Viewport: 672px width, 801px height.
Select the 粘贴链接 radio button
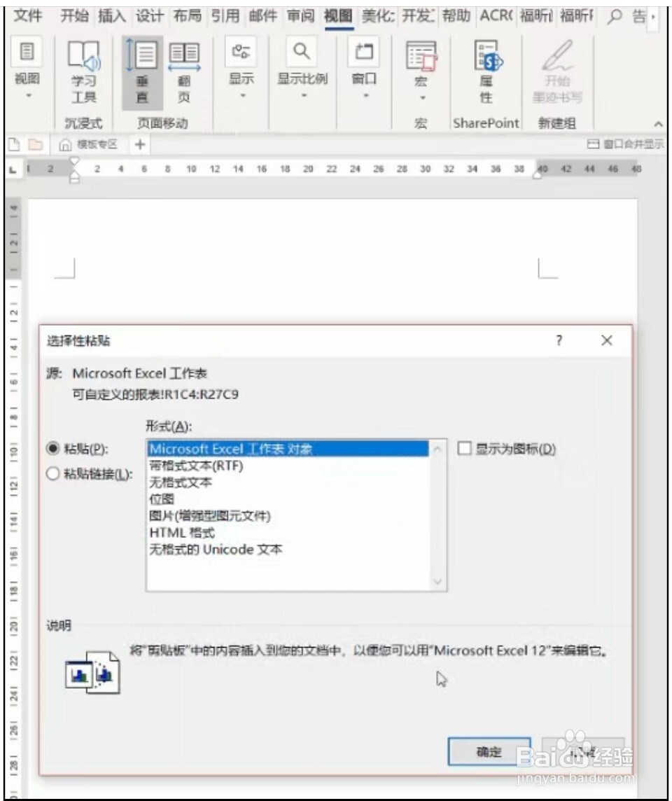[53, 473]
